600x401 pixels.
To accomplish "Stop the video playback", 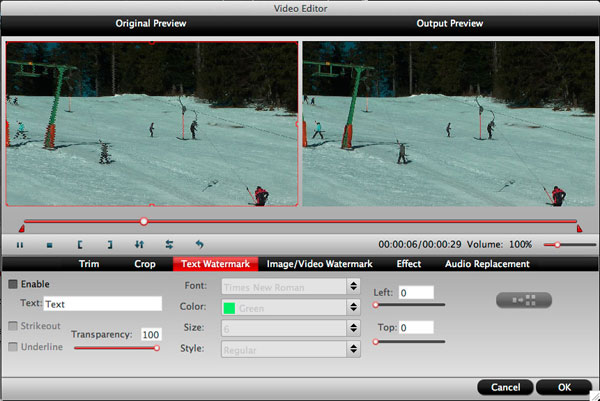I will [49, 244].
